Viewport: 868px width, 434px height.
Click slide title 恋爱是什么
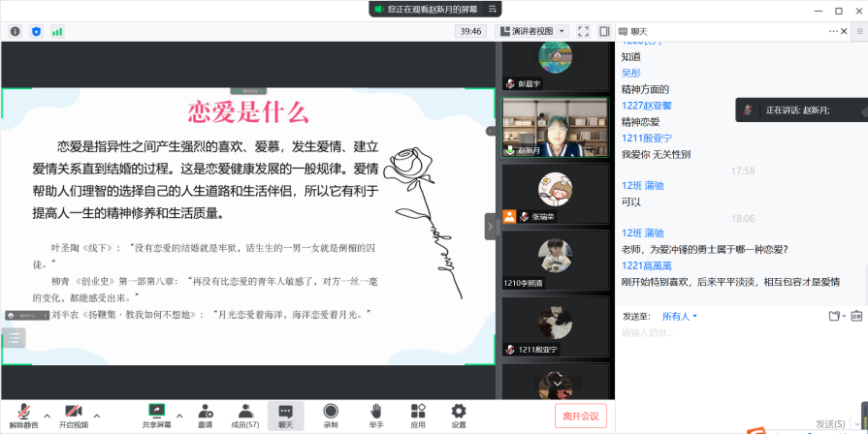point(248,112)
